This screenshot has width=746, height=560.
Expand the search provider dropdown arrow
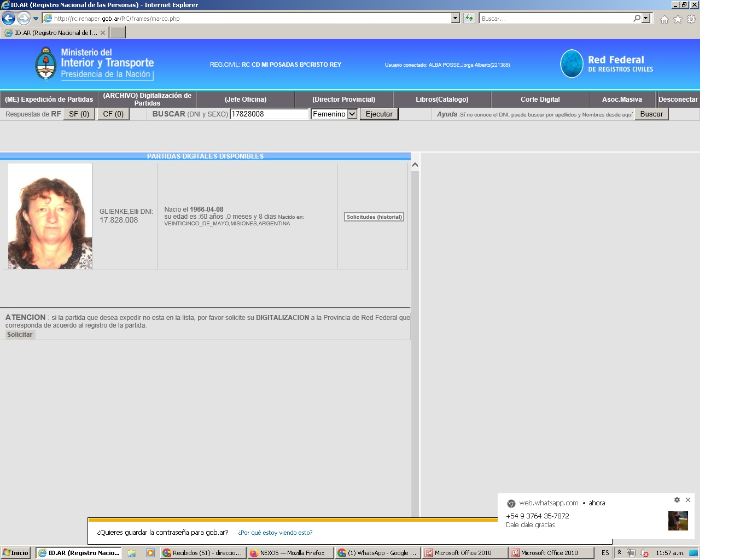(646, 19)
